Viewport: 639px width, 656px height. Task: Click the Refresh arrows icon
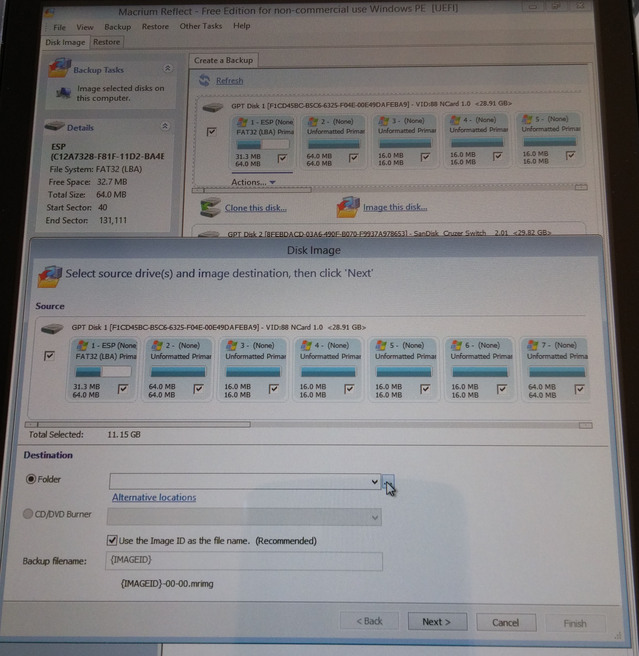pyautogui.click(x=205, y=80)
